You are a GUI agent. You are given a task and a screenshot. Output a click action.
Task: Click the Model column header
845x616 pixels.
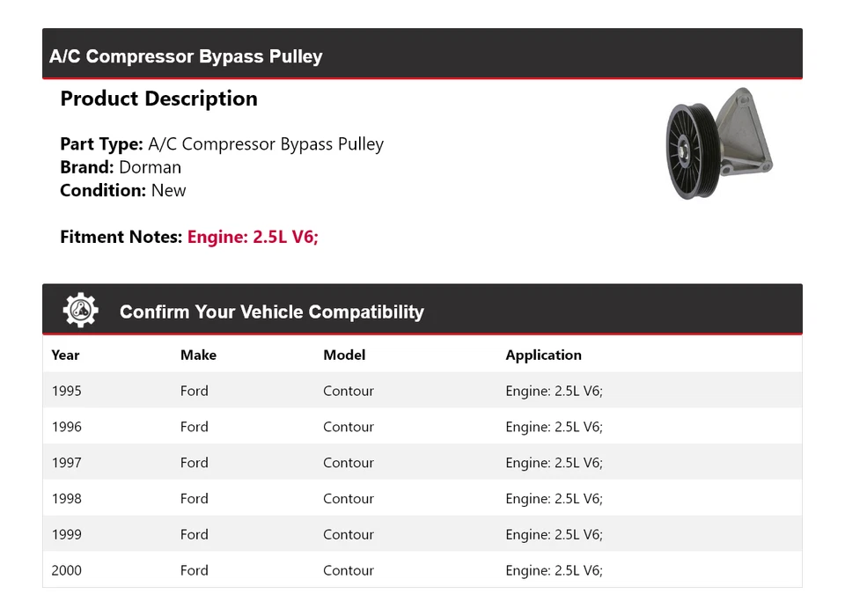tap(344, 355)
